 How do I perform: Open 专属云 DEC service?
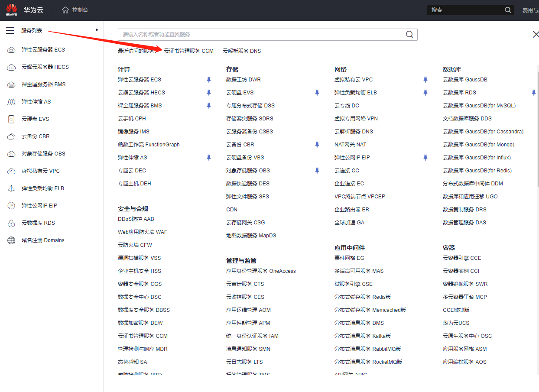(x=132, y=171)
